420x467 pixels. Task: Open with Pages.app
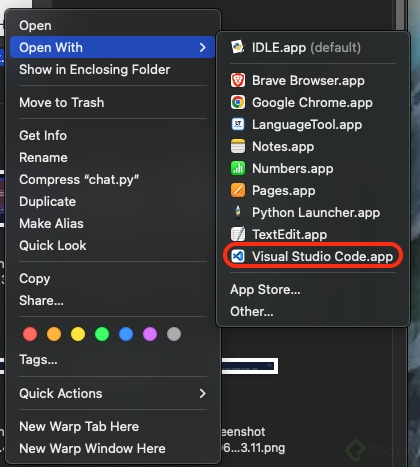click(313, 190)
